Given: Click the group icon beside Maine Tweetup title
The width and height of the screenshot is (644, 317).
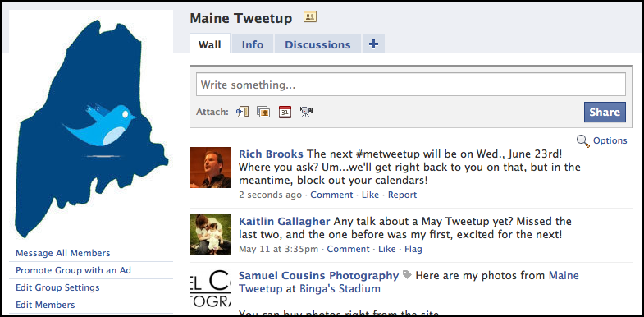Looking at the screenshot, I should 310,17.
